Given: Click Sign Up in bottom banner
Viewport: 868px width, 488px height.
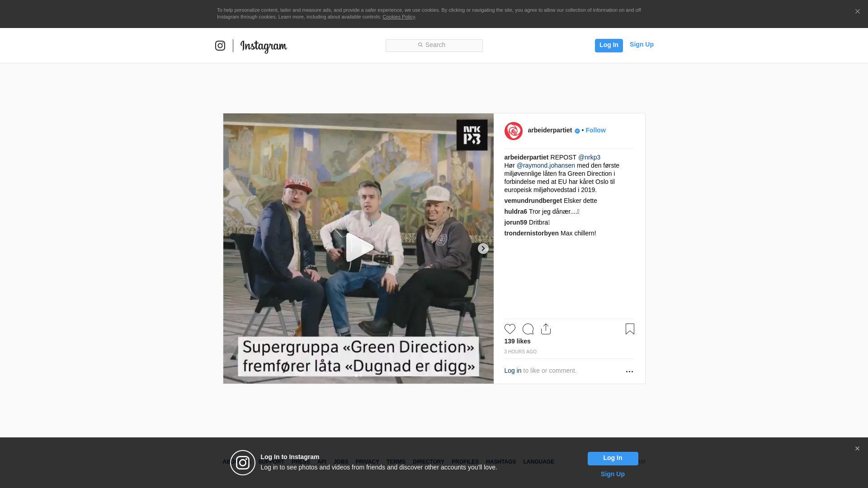Looking at the screenshot, I should click(x=613, y=474).
